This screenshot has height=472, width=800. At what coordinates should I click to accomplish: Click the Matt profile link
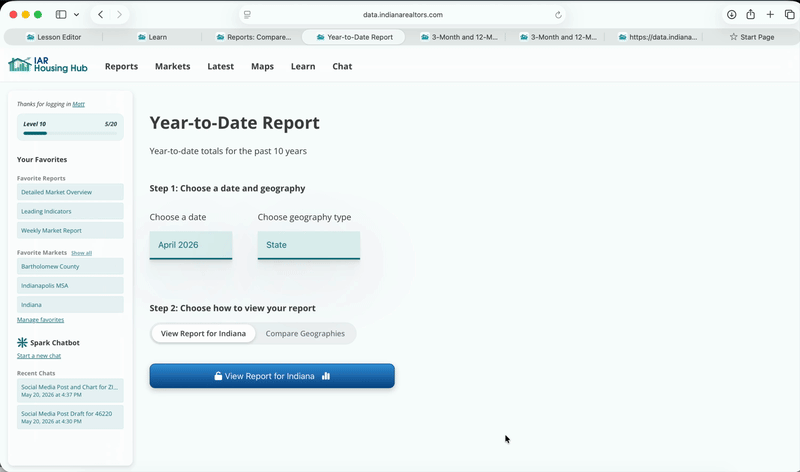pos(79,104)
